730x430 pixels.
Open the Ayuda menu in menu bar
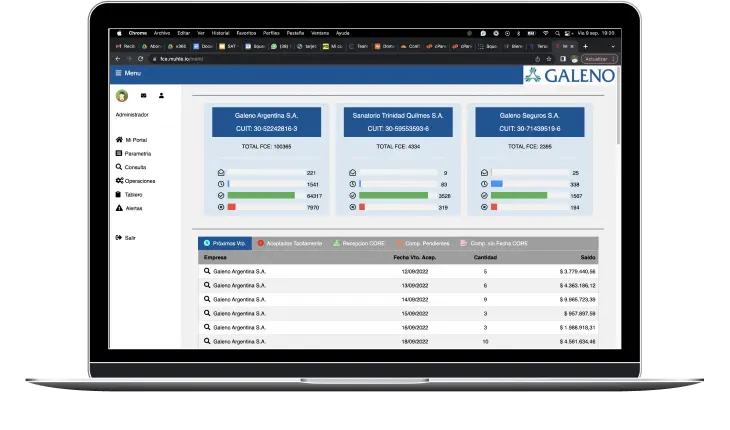click(x=343, y=33)
